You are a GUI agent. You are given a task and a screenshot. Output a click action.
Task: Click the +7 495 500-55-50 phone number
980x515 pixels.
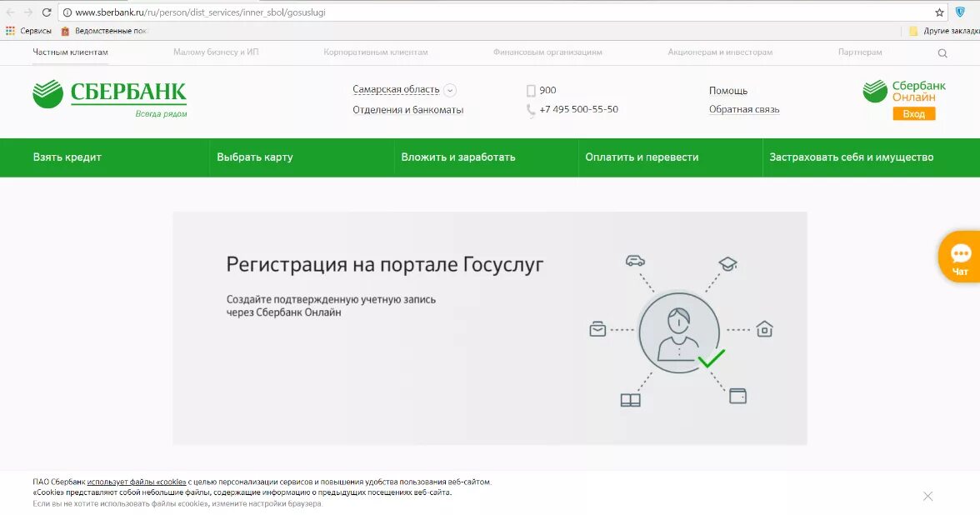click(578, 109)
